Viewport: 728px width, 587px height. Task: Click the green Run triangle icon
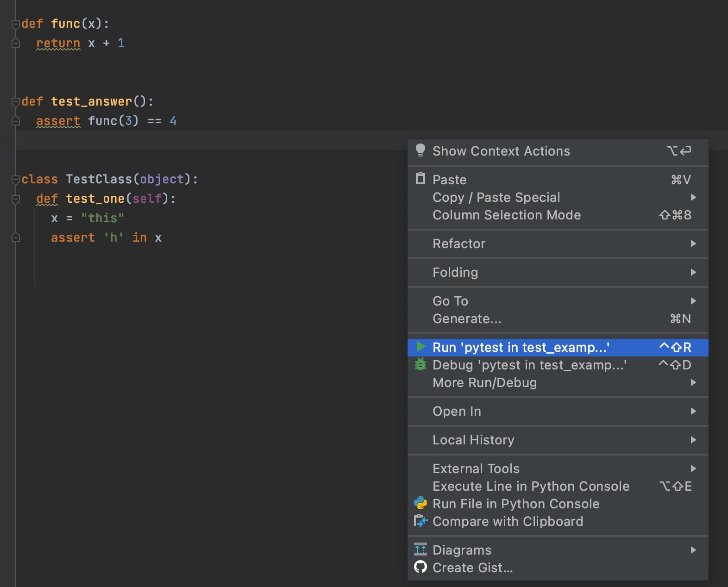(x=420, y=347)
